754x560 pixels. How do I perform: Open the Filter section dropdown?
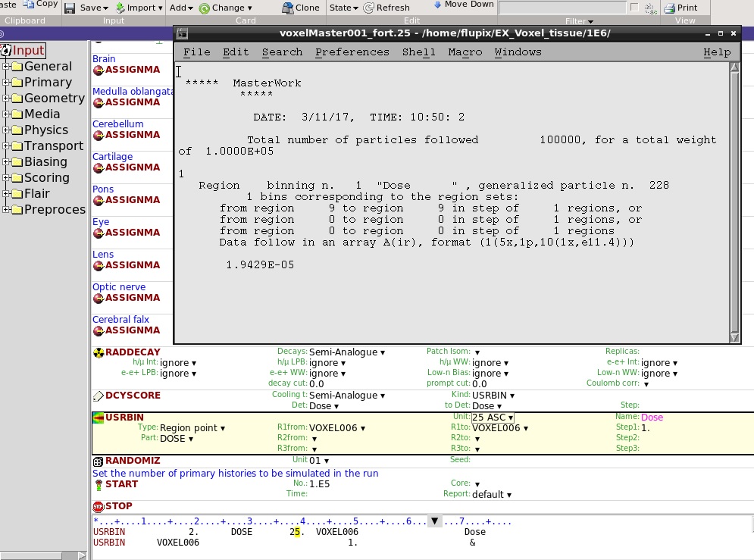[x=580, y=21]
